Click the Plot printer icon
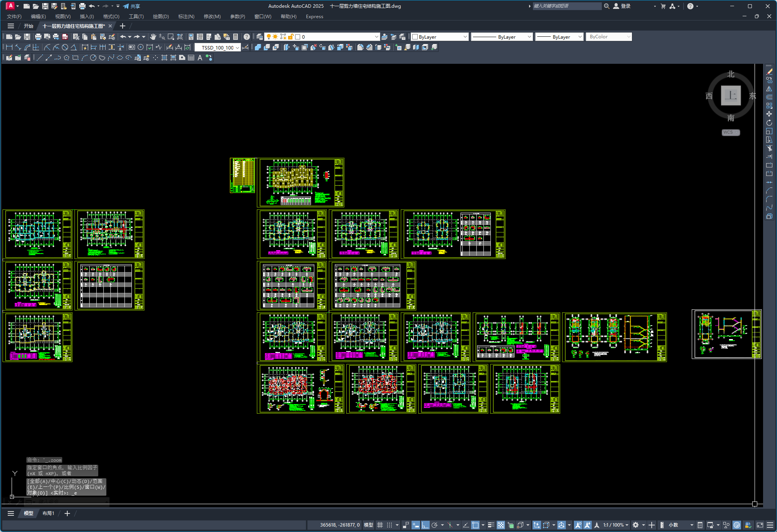This screenshot has width=777, height=532. (x=38, y=37)
